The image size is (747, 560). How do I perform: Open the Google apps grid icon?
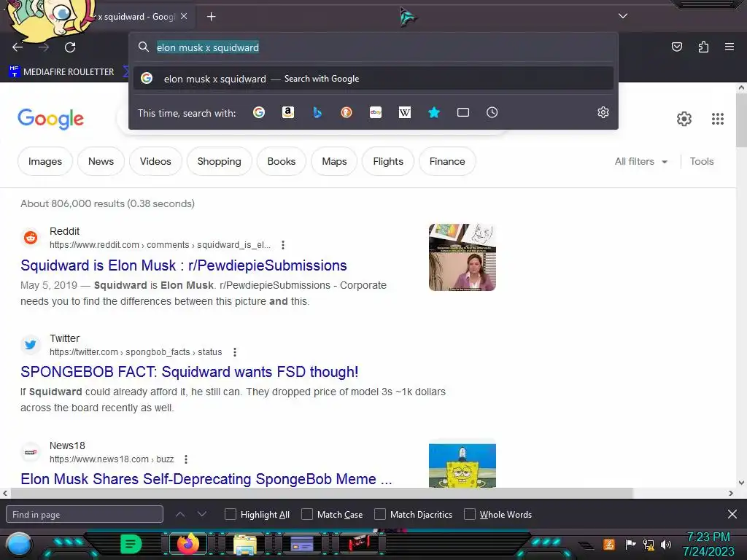(x=718, y=119)
